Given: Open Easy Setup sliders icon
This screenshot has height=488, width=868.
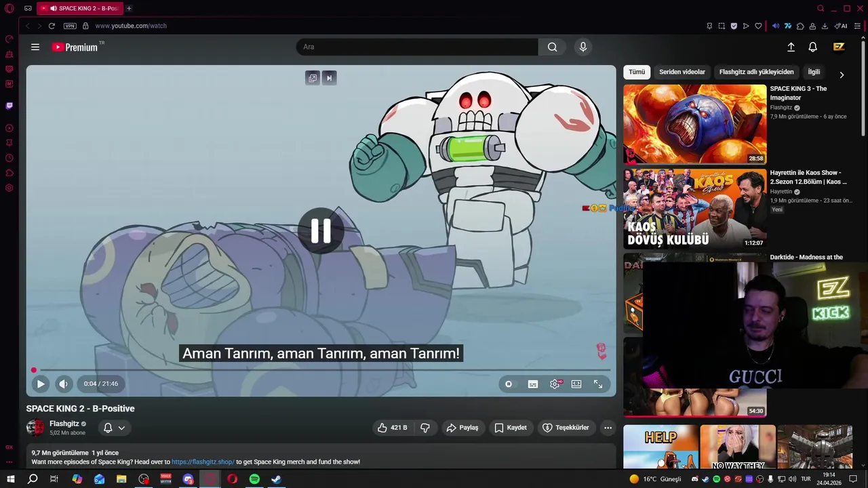Looking at the screenshot, I should click(857, 26).
